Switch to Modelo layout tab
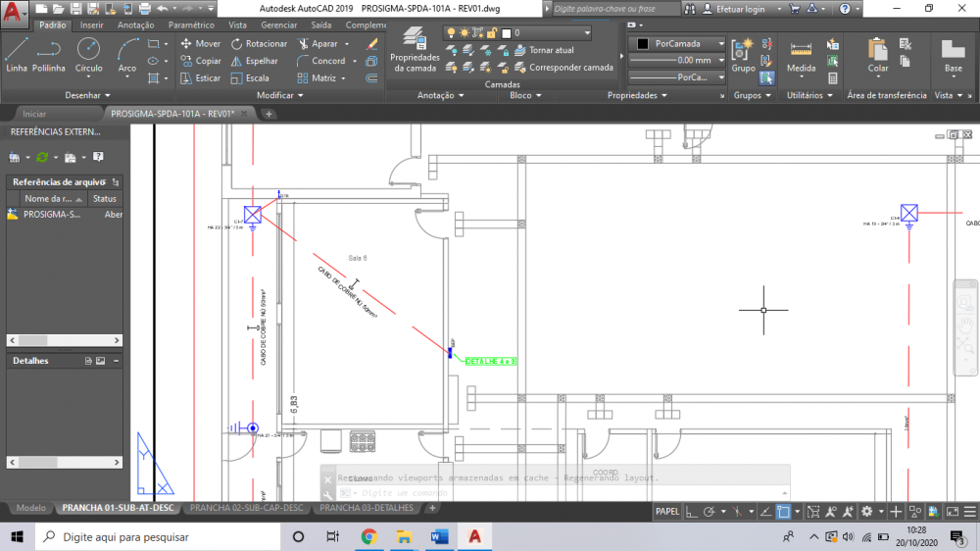 [30, 508]
